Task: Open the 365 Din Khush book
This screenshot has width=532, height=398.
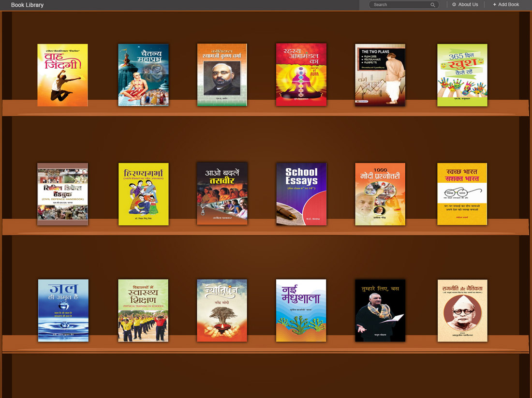Action: [x=462, y=75]
